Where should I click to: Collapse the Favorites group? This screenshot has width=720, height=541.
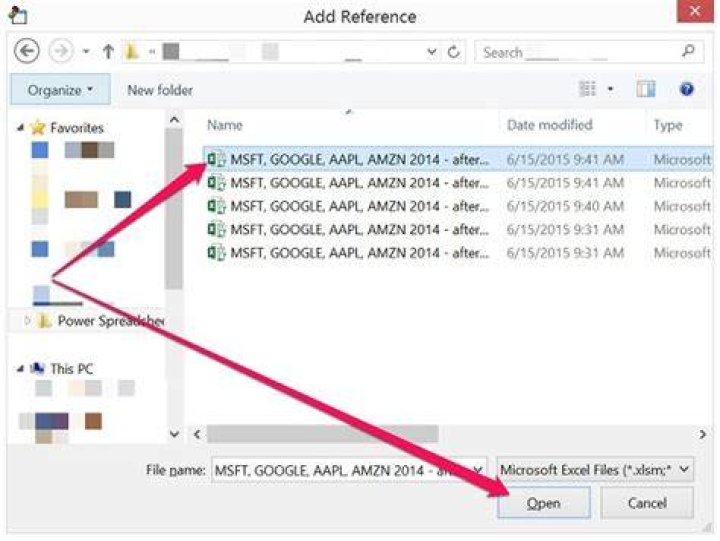point(20,128)
